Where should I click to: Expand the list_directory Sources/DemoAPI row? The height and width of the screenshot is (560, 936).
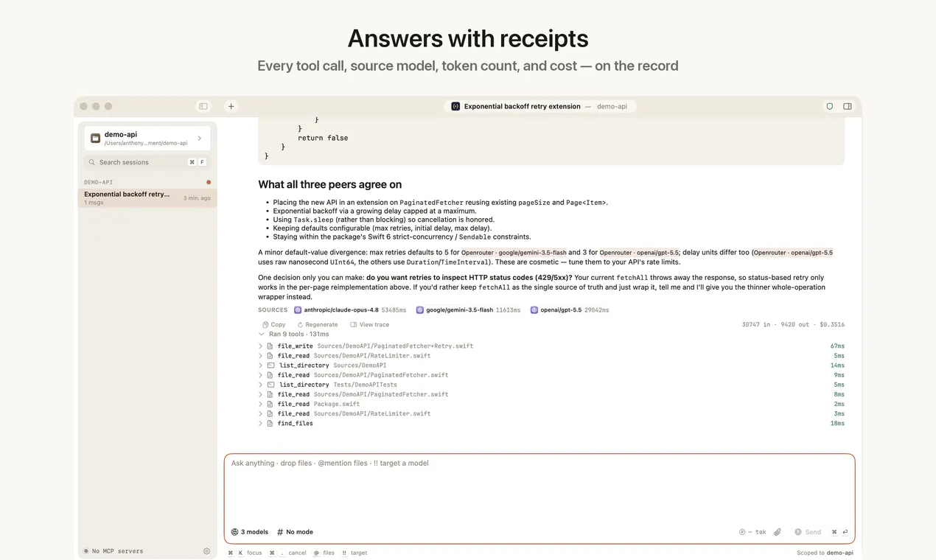pos(551,365)
